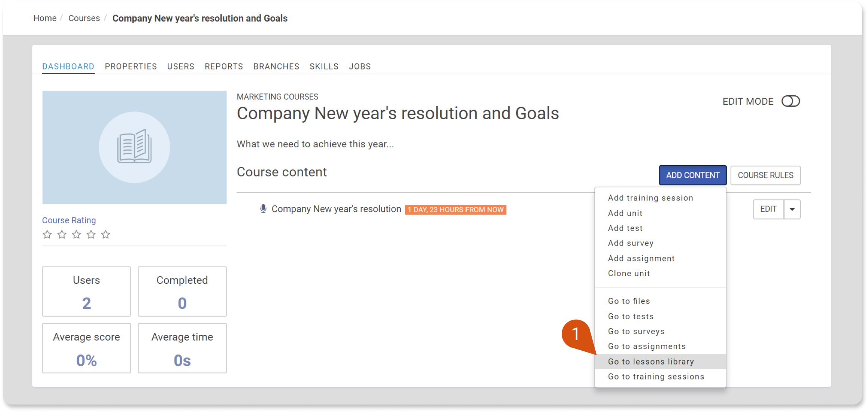
Task: Toggle the Edit Mode switch
Action: pos(791,101)
